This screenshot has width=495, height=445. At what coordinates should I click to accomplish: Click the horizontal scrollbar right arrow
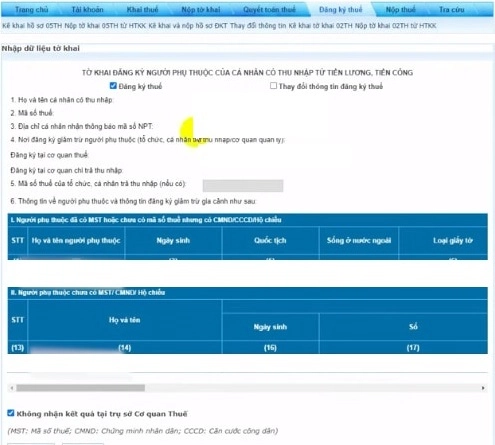[x=483, y=388]
